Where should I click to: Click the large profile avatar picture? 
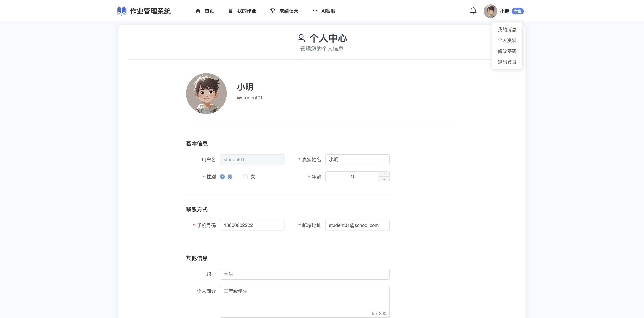(206, 94)
